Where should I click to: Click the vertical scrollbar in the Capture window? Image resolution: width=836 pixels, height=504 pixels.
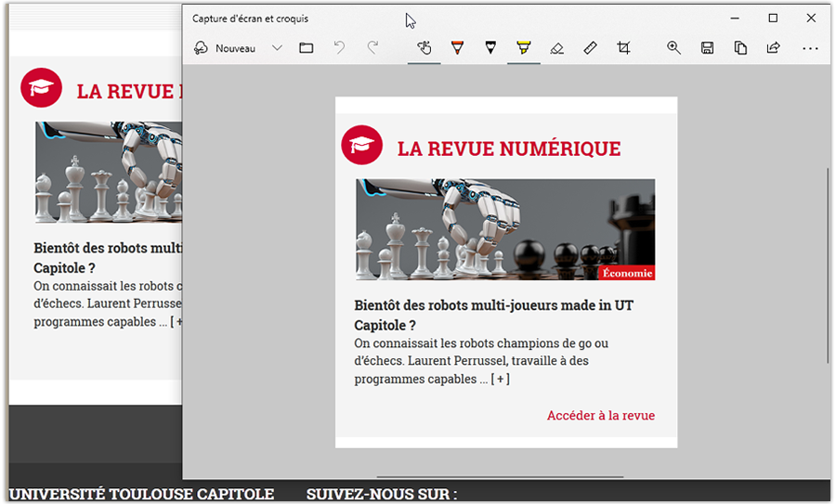tap(828, 265)
